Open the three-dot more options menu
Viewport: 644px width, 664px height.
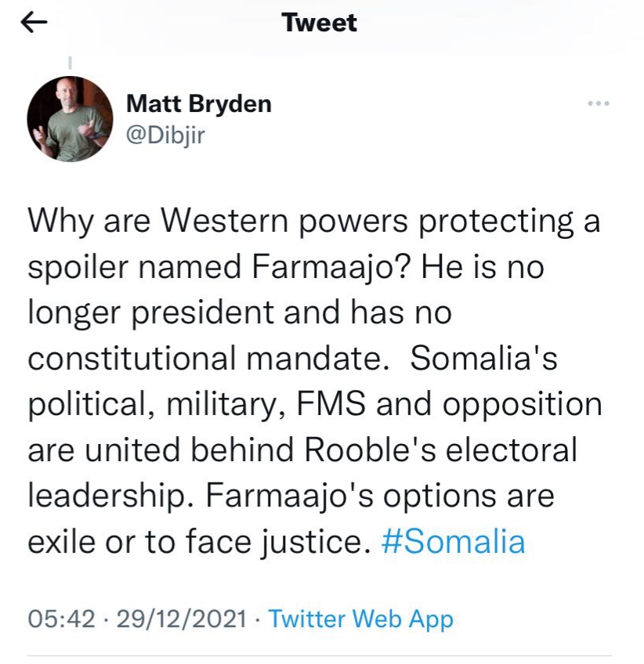pyautogui.click(x=598, y=104)
